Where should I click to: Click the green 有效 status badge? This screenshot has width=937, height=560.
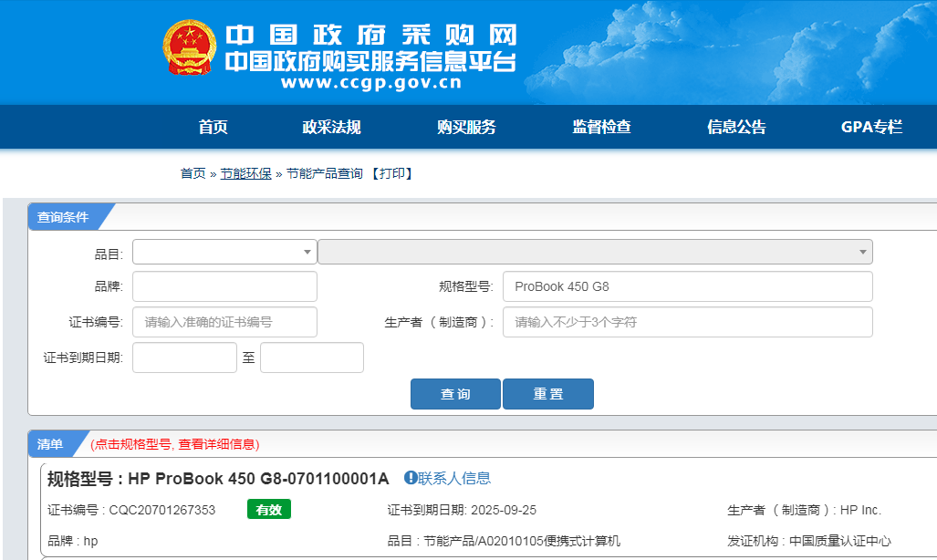269,509
